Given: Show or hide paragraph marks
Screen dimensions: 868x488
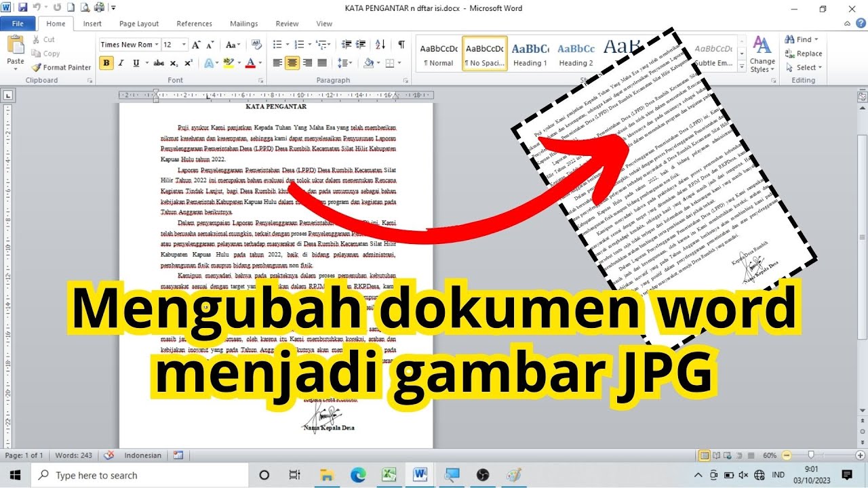Looking at the screenshot, I should coord(401,45).
